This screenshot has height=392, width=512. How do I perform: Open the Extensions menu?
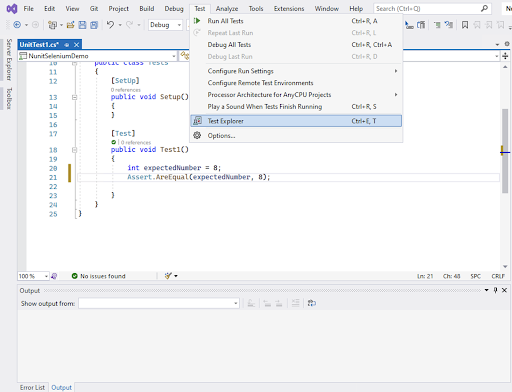pyautogui.click(x=289, y=9)
